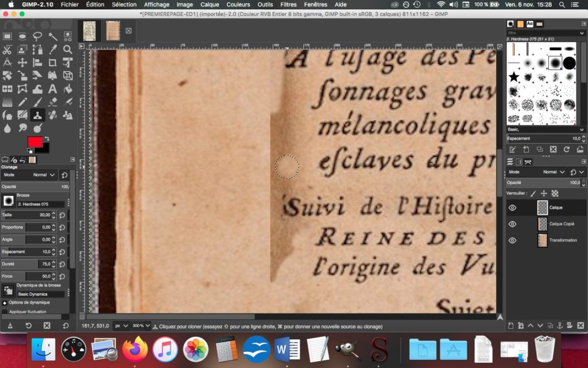
Task: Select the Scissors Select tool
Action: pyautogui.click(x=7, y=49)
